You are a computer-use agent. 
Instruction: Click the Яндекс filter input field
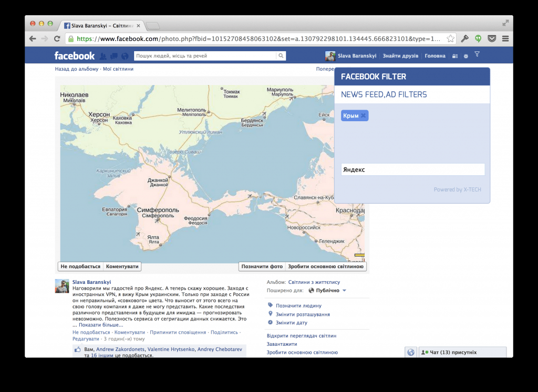coord(412,169)
